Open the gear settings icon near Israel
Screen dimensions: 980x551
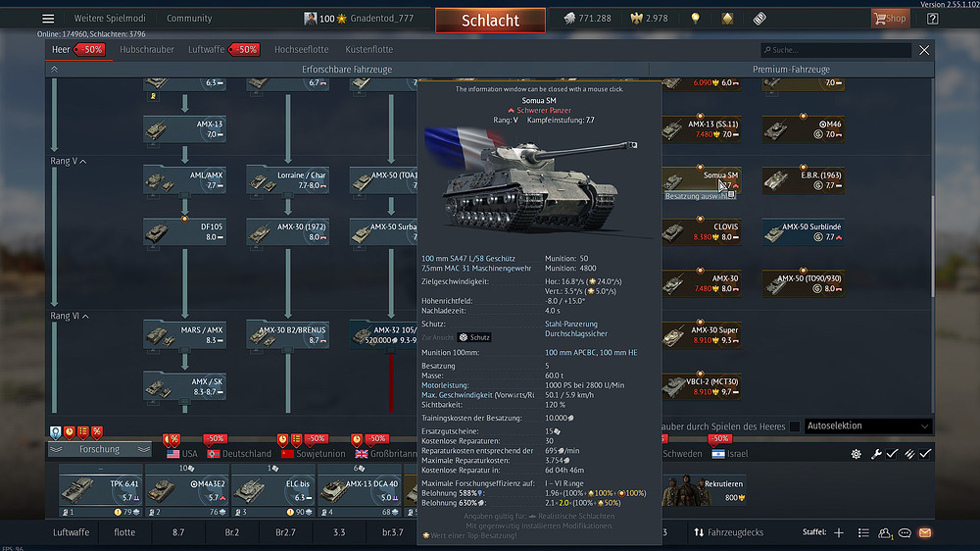[856, 454]
